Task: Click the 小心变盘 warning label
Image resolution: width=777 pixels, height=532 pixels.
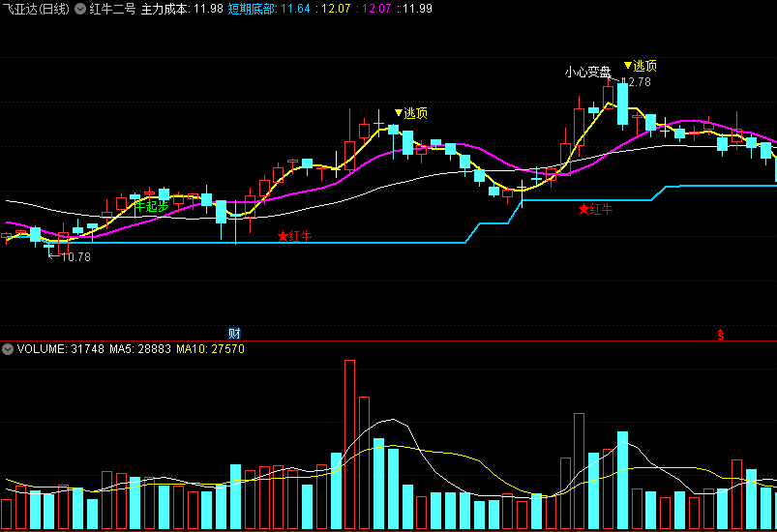Action: click(587, 73)
